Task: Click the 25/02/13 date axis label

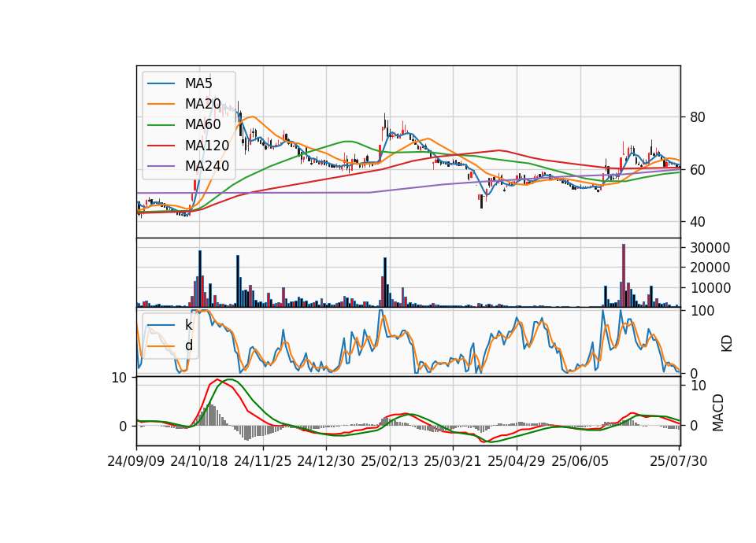Action: [x=390, y=461]
